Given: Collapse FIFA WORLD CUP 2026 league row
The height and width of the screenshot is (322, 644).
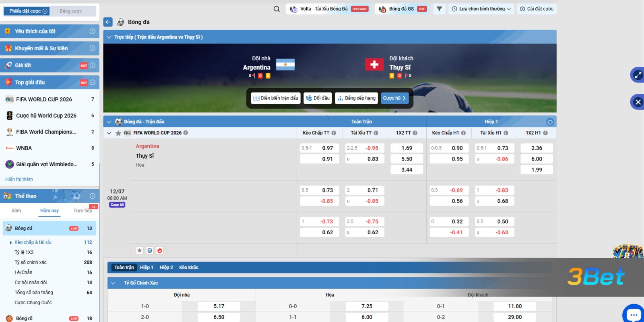Looking at the screenshot, I should tap(109, 133).
